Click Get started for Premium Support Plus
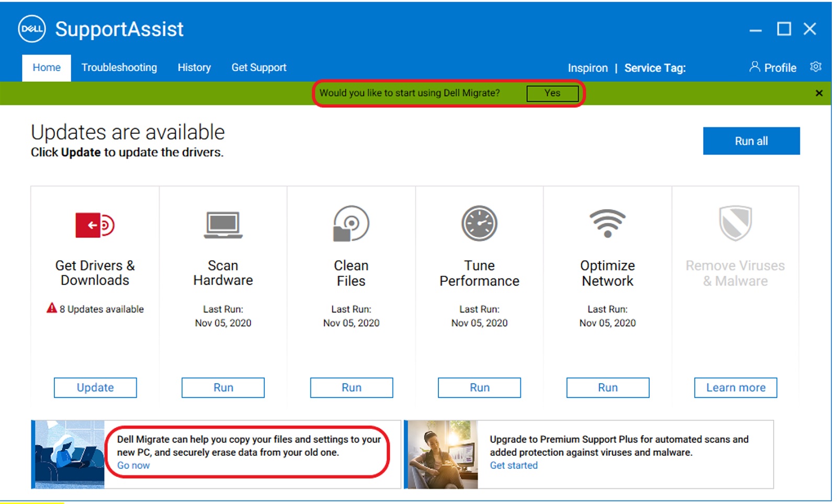Image resolution: width=837 pixels, height=504 pixels. pos(514,465)
